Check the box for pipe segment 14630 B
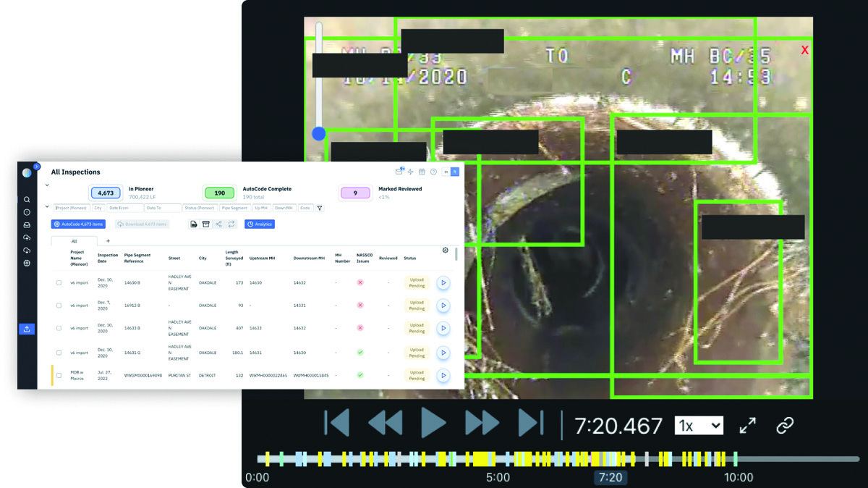Viewport: 868px width, 488px height. click(59, 282)
